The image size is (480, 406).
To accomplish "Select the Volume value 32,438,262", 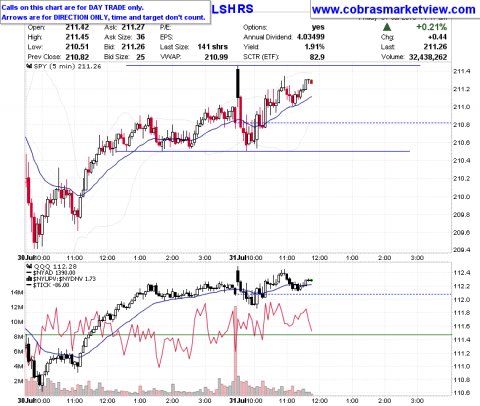I will point(428,57).
